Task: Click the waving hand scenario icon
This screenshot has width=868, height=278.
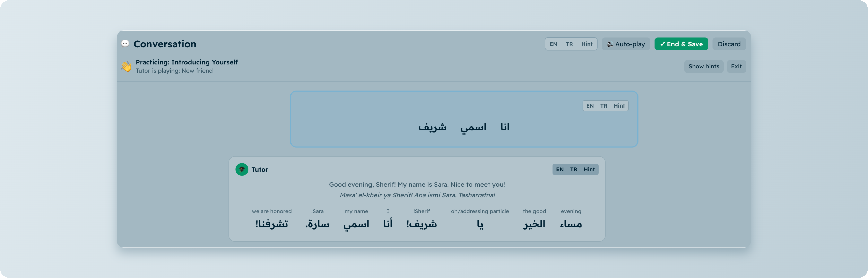Action: click(x=126, y=66)
